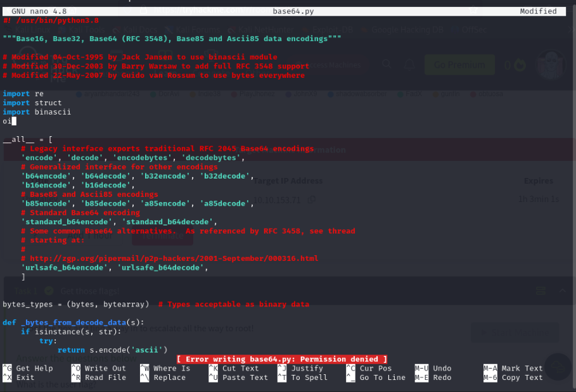576x392 pixels.
Task: Select the Go To Line shortcut label
Action: point(382,377)
